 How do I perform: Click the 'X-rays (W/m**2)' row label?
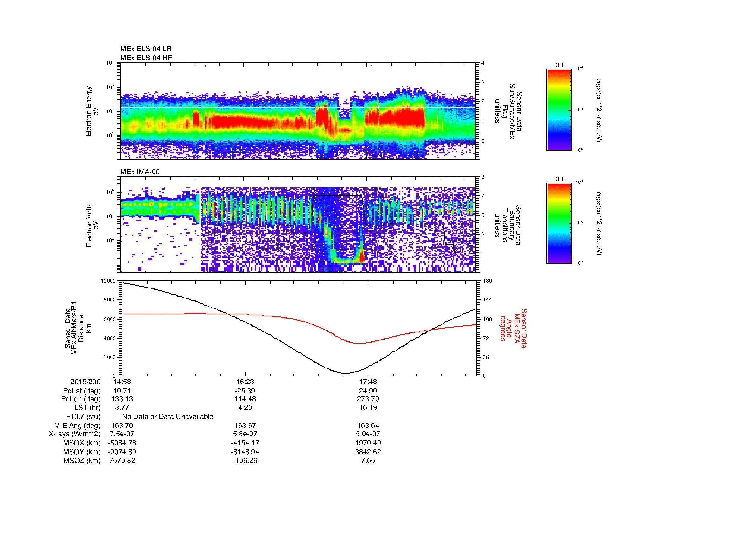(74, 434)
